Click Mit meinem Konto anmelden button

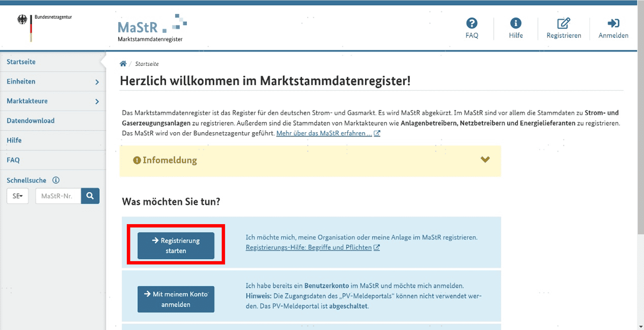(x=176, y=299)
